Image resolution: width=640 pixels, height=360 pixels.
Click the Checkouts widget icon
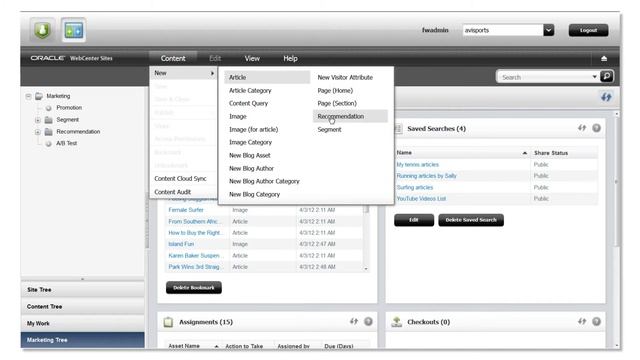396,322
